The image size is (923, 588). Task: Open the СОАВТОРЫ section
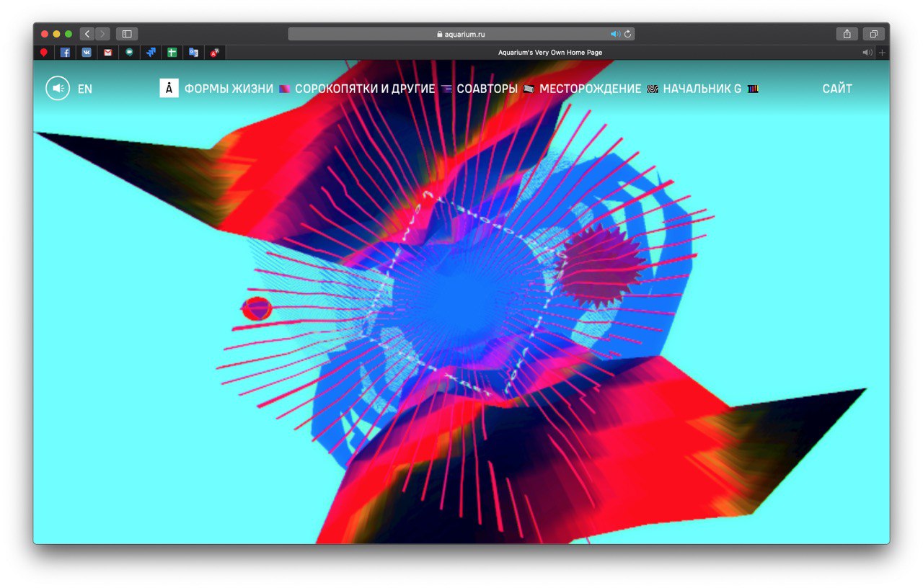(487, 89)
